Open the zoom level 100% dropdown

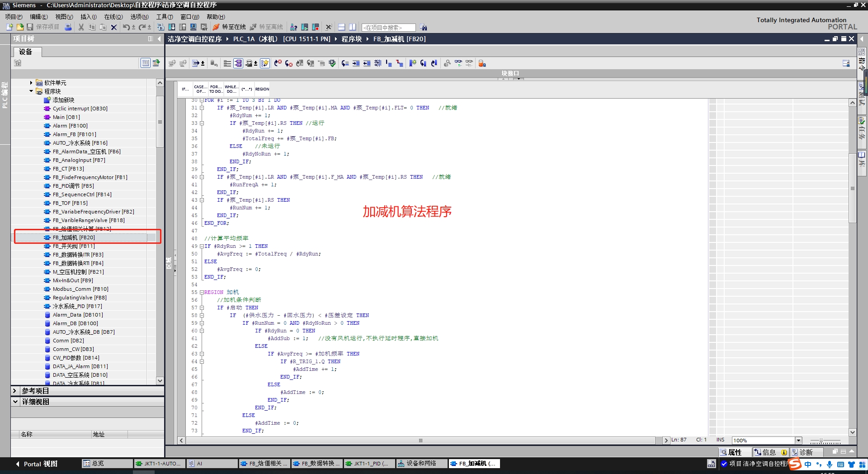pyautogui.click(x=798, y=440)
